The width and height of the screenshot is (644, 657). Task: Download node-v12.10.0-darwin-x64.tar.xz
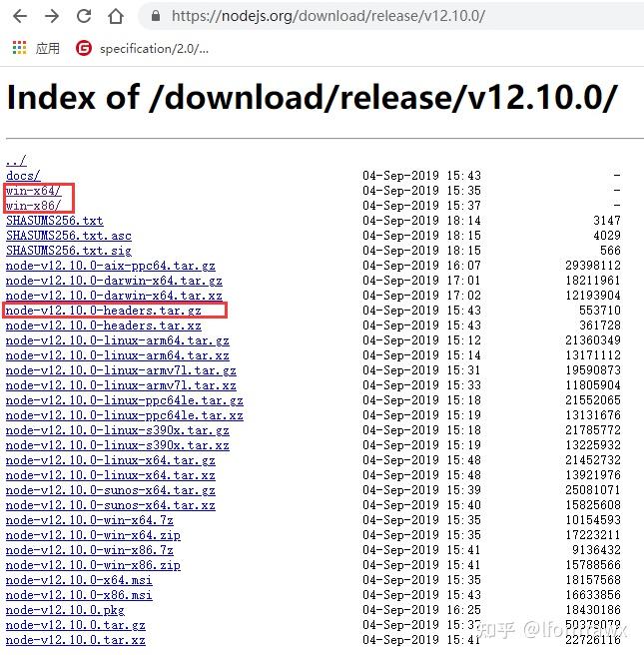114,296
